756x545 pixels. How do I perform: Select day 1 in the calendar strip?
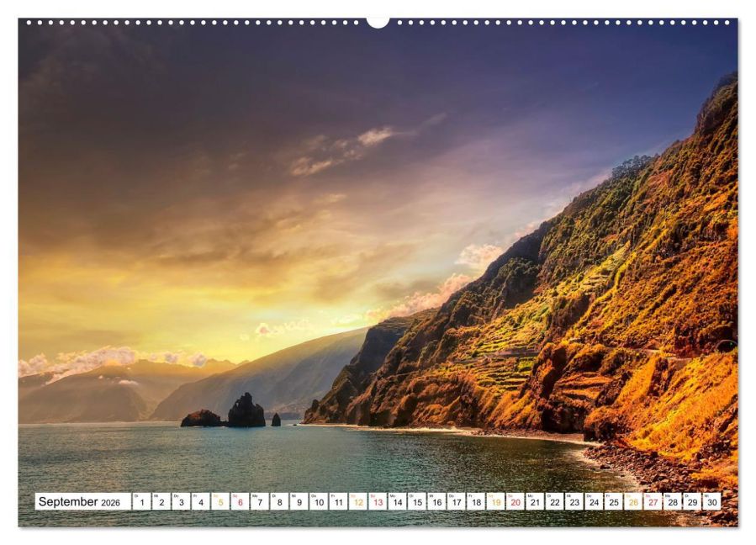142,501
